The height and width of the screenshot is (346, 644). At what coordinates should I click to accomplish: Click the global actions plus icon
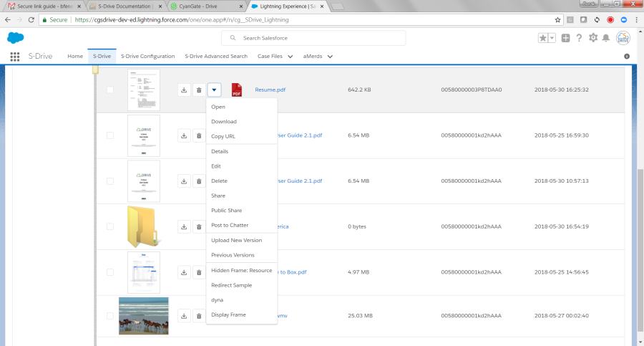566,38
